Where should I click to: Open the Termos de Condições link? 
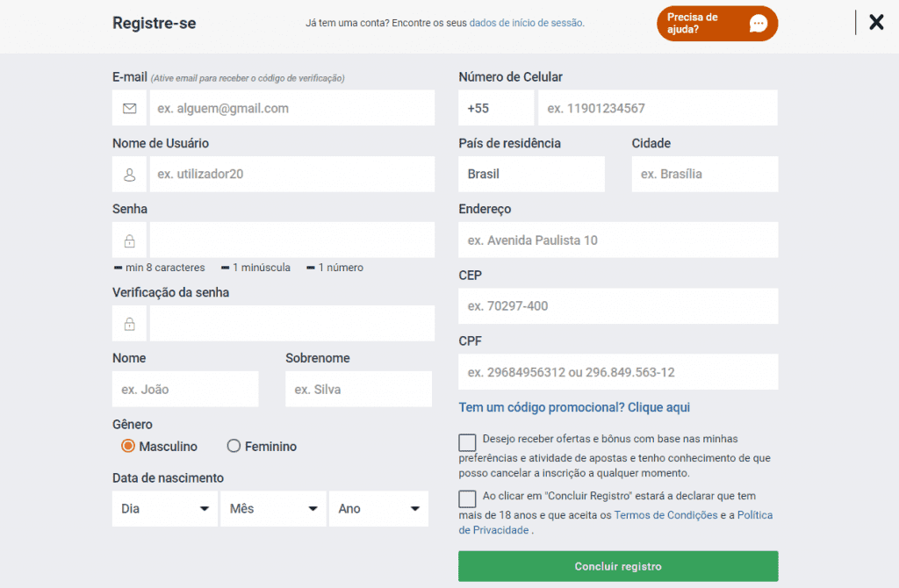pyautogui.click(x=665, y=515)
